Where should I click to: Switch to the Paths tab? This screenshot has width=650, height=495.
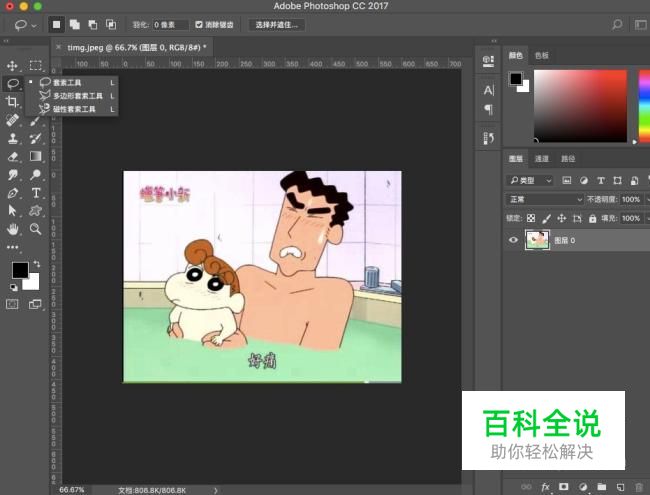click(x=568, y=158)
